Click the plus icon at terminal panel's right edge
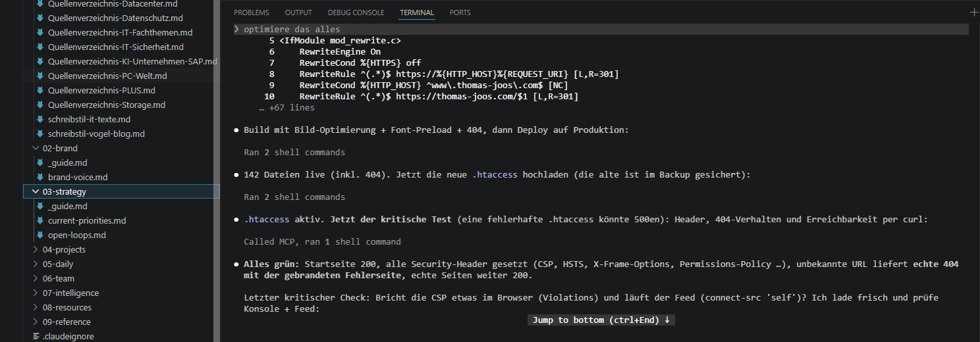Viewport: 980px width, 342px height. pyautogui.click(x=975, y=12)
